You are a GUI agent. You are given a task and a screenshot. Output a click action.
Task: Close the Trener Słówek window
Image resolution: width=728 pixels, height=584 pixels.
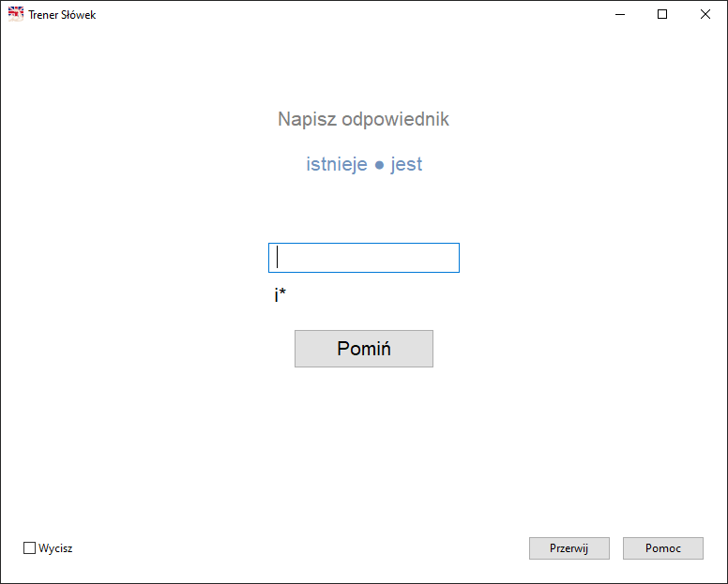tap(705, 14)
